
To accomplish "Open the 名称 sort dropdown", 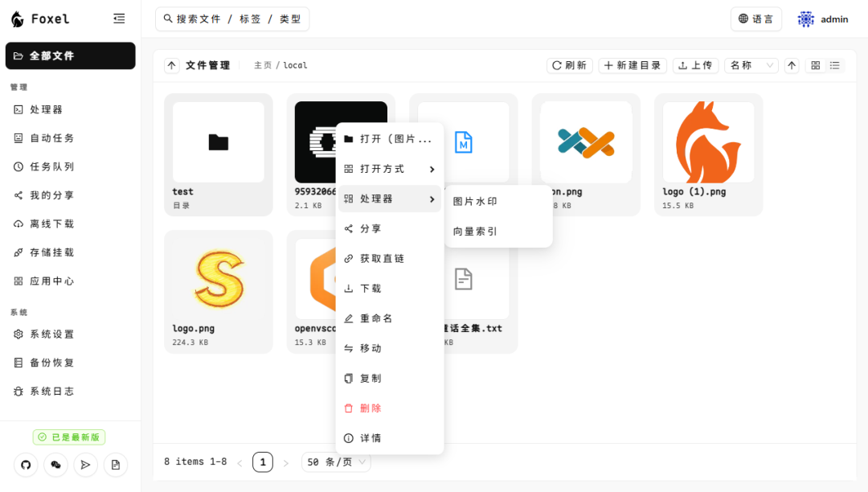I will 751,65.
